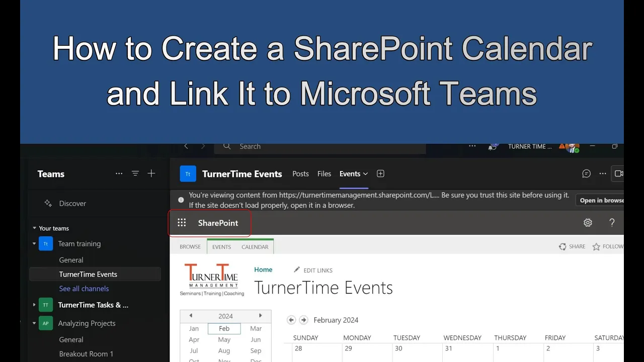Open the CALENDAR ribbon tab
644x362 pixels.
[255, 247]
